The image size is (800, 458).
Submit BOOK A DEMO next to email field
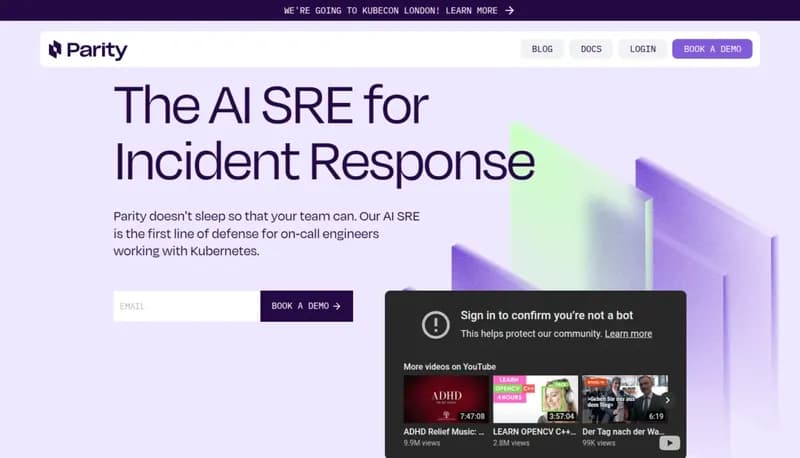pos(306,306)
